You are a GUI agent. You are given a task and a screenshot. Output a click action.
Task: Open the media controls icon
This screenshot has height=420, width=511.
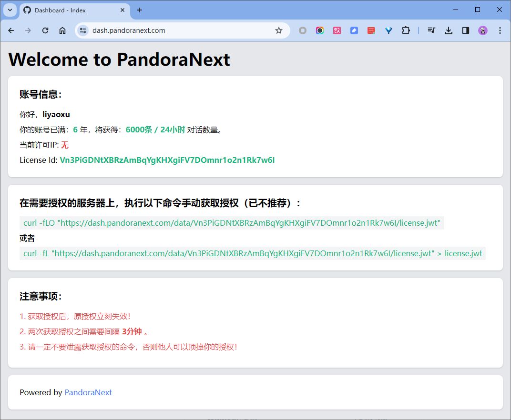point(431,30)
